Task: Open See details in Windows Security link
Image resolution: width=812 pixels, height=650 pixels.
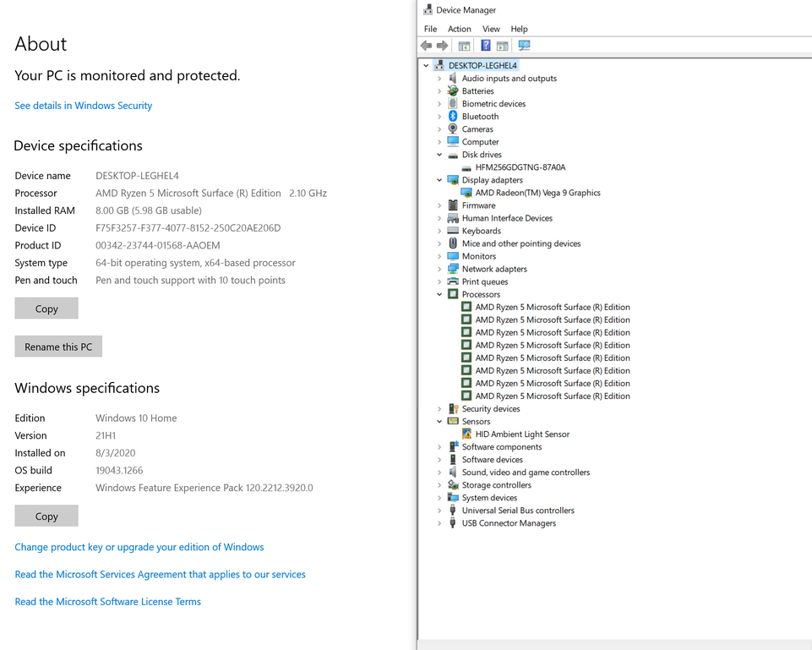Action: coord(84,106)
